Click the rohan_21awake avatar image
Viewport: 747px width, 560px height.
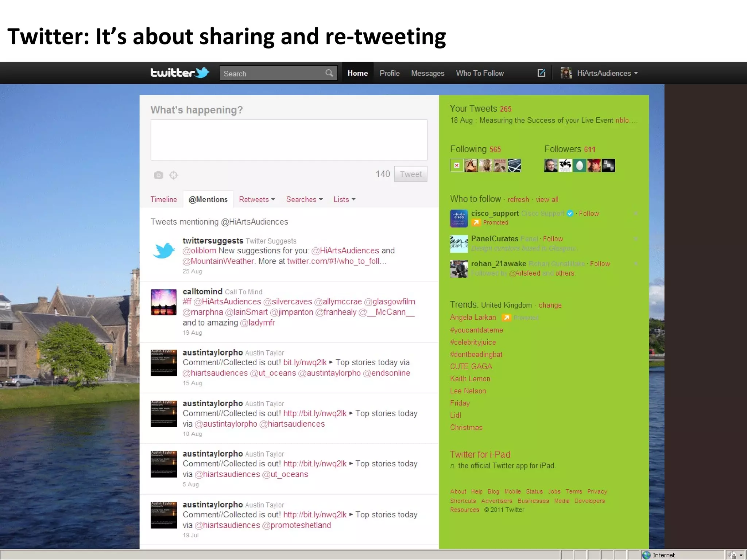tap(459, 269)
